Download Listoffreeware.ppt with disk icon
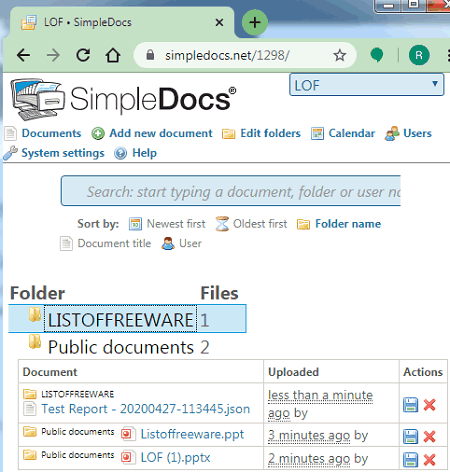The height and width of the screenshot is (472, 450). [x=410, y=436]
